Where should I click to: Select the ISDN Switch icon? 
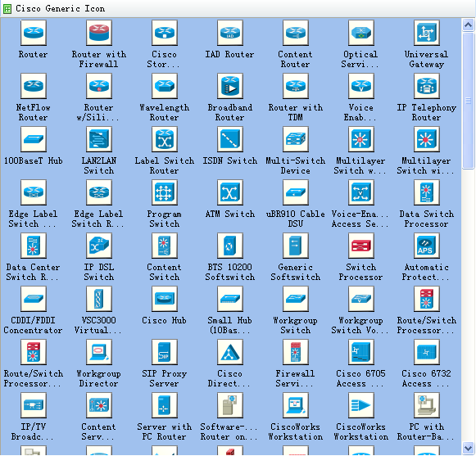point(230,139)
